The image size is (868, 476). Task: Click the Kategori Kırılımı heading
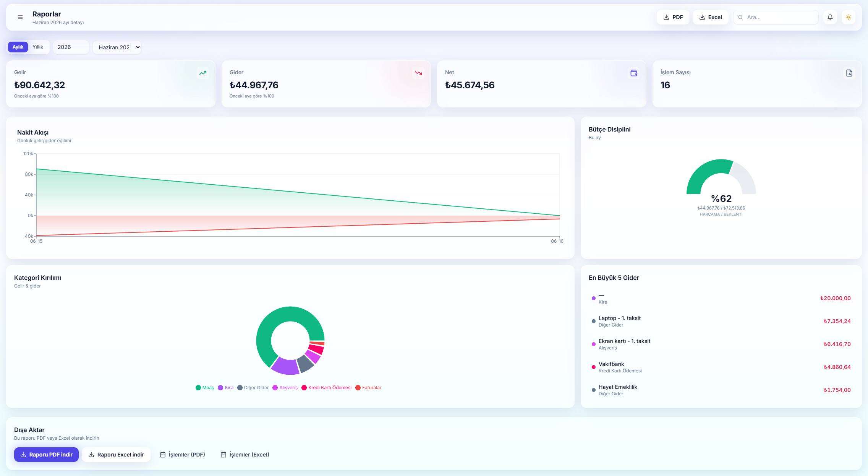tap(37, 278)
